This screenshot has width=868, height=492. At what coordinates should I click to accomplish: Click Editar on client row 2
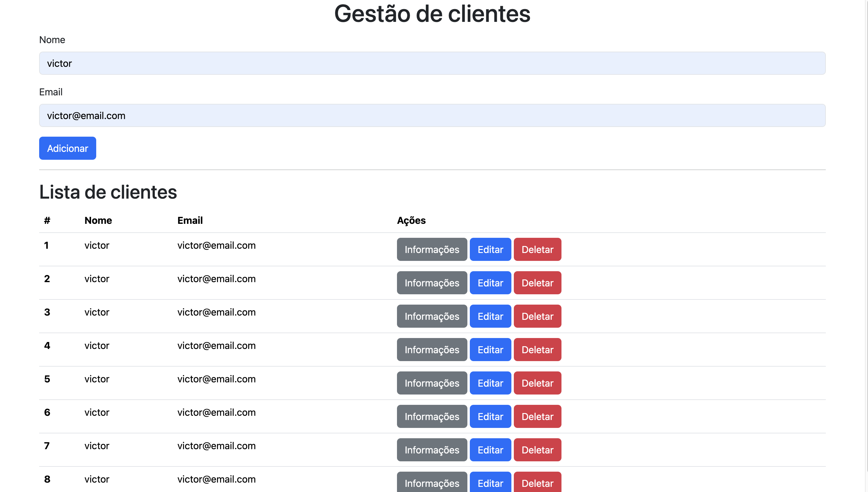490,283
